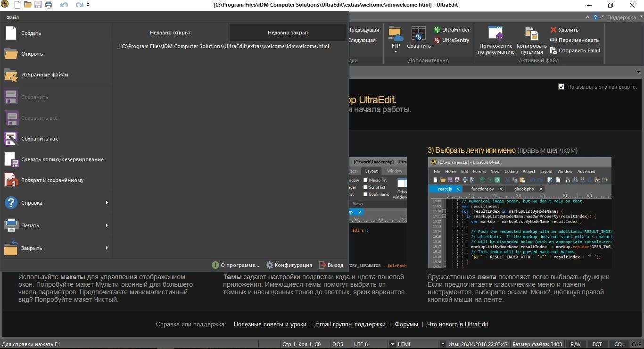Click the Возврат к сохранённому revert icon
Viewport: 644px width, 349px height.
[11, 180]
